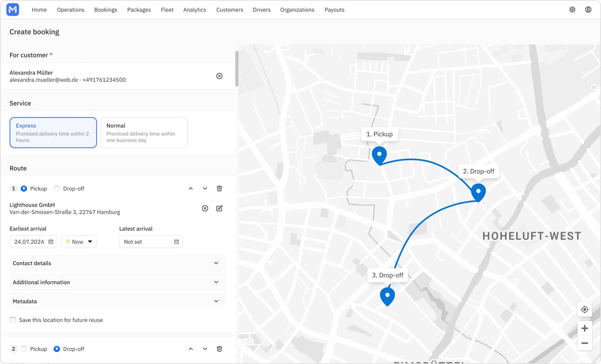Tick Save this location for future reuse

click(13, 320)
